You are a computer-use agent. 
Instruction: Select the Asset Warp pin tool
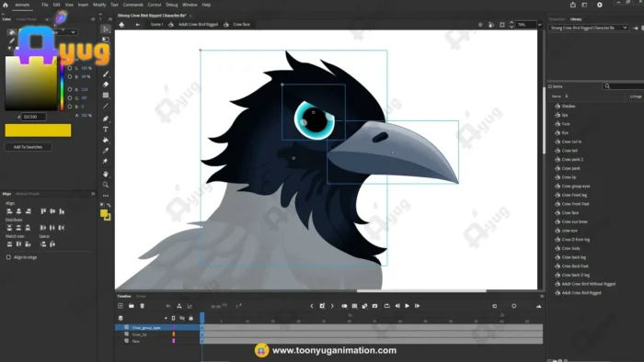(x=106, y=161)
